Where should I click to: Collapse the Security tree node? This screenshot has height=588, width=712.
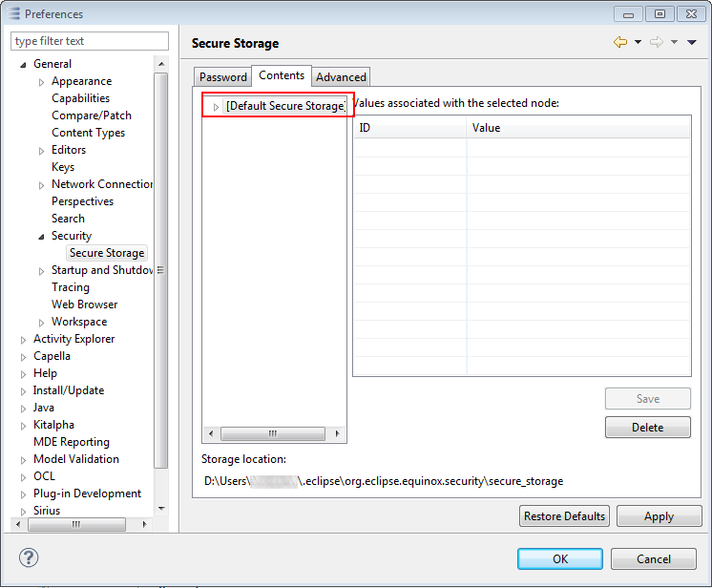coord(41,236)
